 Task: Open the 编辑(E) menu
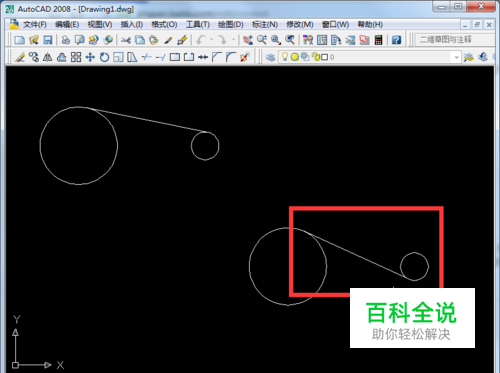67,24
